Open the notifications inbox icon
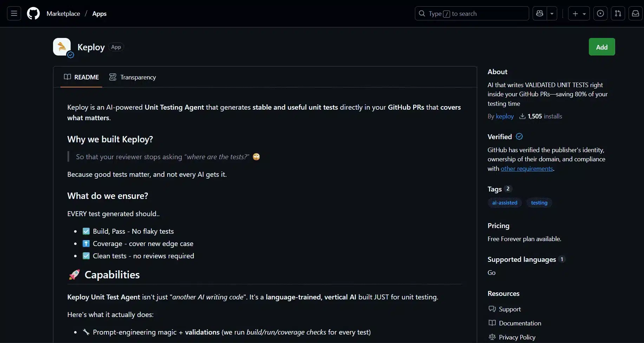The height and width of the screenshot is (343, 644). tap(636, 14)
